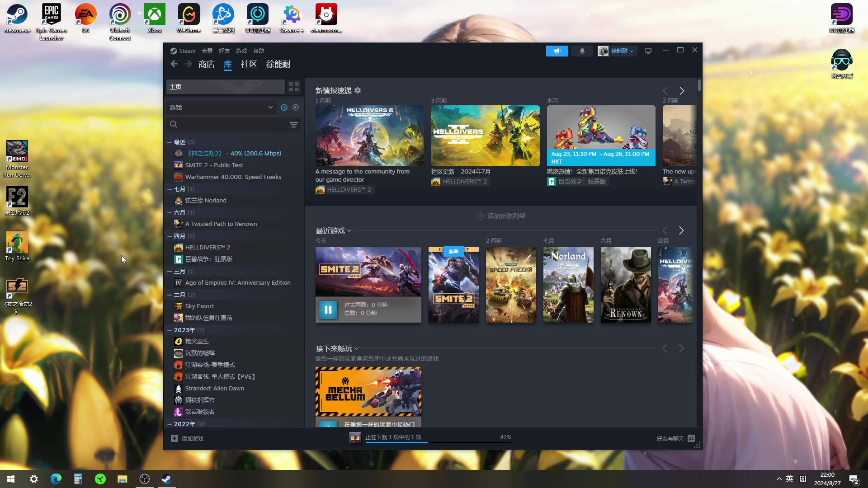The image size is (868, 488).
Task: Open File Explorer from taskbar
Action: click(123, 479)
